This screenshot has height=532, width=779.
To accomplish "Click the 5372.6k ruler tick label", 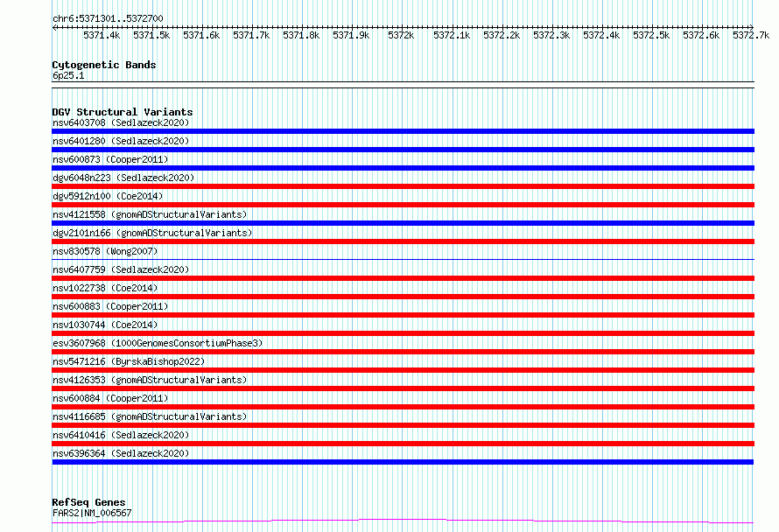I will 701,35.
